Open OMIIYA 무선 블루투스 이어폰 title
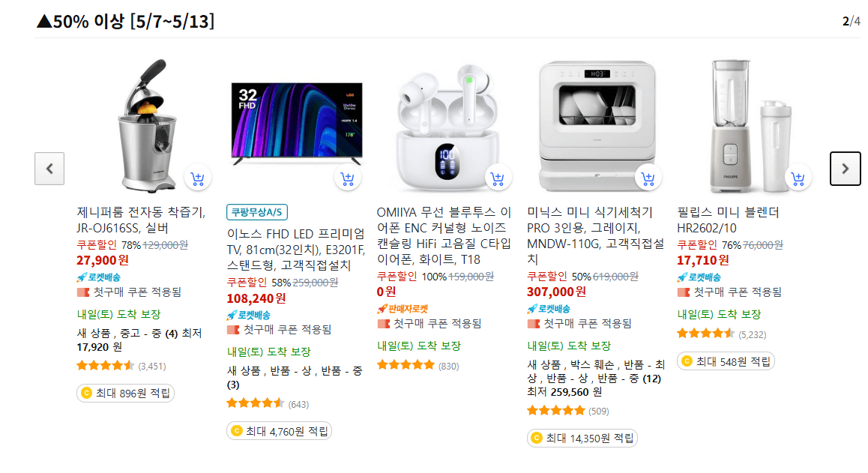Viewport: 868px width, 473px height. (444, 235)
